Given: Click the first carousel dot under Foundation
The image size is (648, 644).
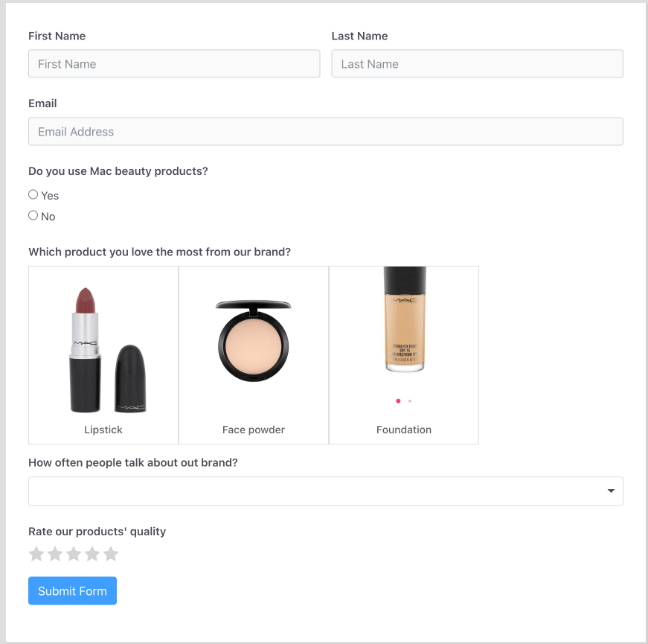Looking at the screenshot, I should click(398, 401).
